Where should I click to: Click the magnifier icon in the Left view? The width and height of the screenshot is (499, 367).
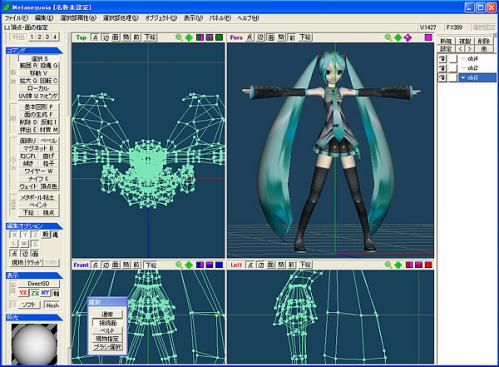[388, 265]
